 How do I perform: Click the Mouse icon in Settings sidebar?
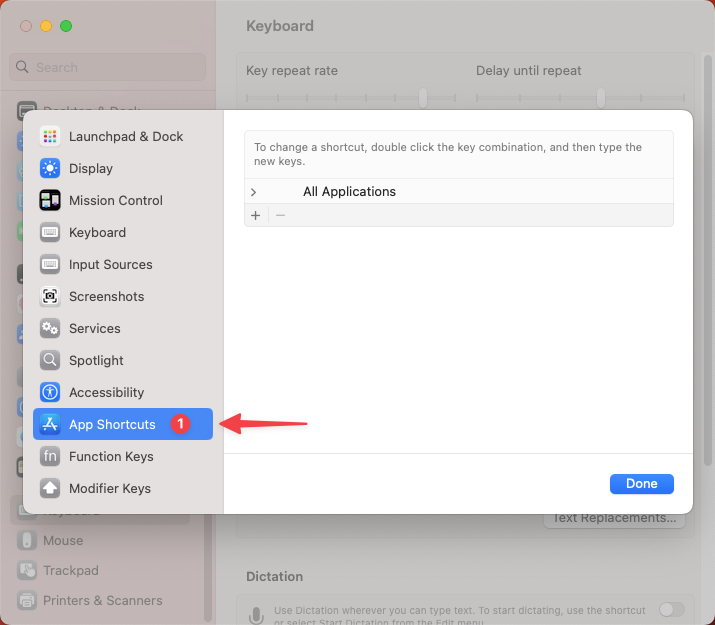[27, 540]
